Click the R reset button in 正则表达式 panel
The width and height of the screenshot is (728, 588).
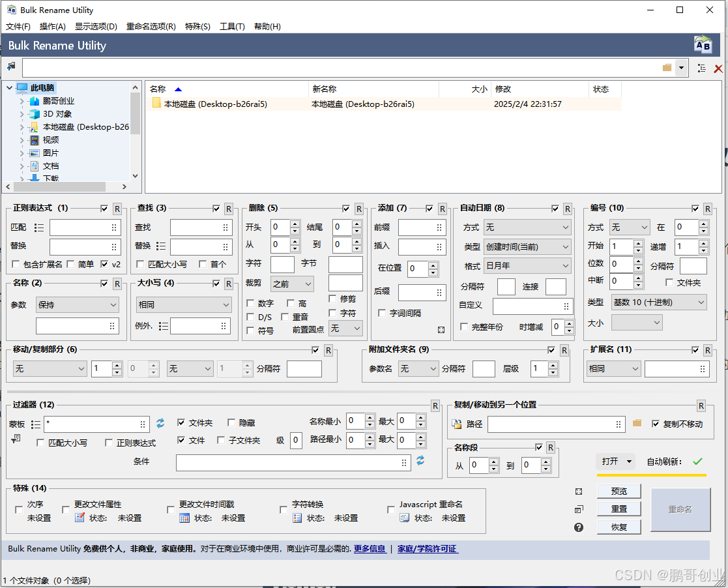[x=117, y=209]
